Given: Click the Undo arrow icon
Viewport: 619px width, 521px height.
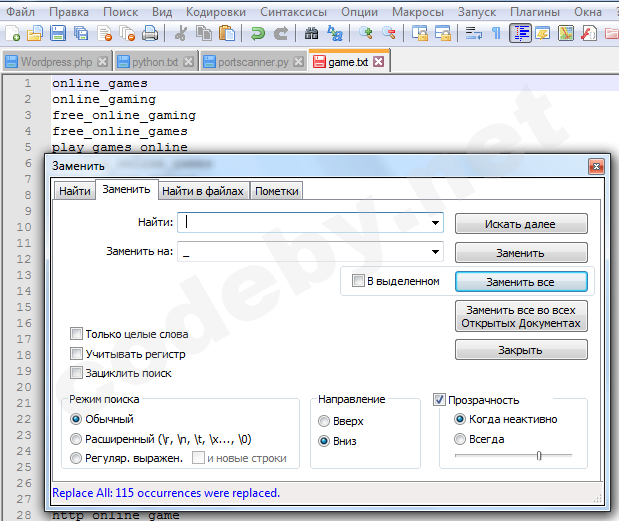Looking at the screenshot, I should tap(257, 33).
